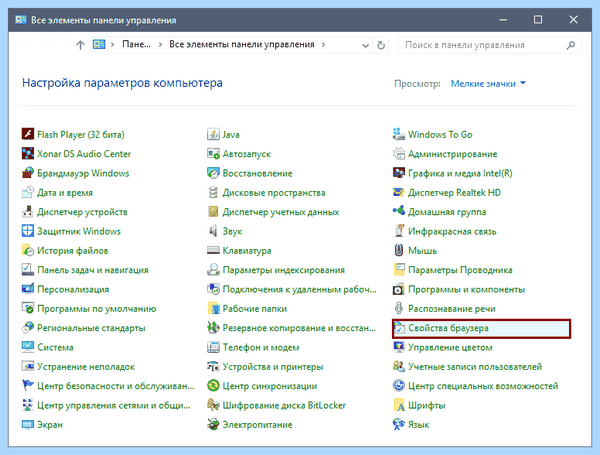Open Рабочие папки
The width and height of the screenshot is (600, 455).
coord(255,308)
